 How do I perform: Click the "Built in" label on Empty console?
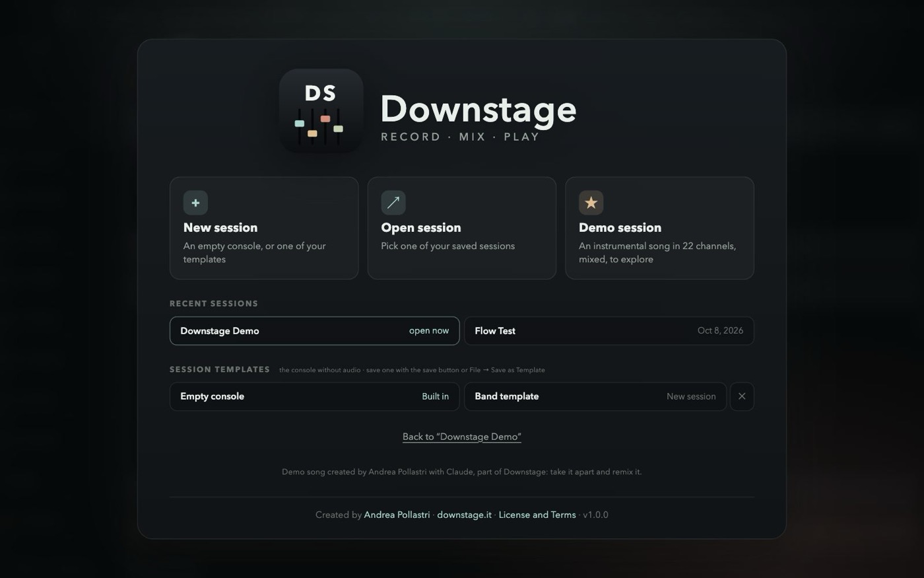point(436,396)
